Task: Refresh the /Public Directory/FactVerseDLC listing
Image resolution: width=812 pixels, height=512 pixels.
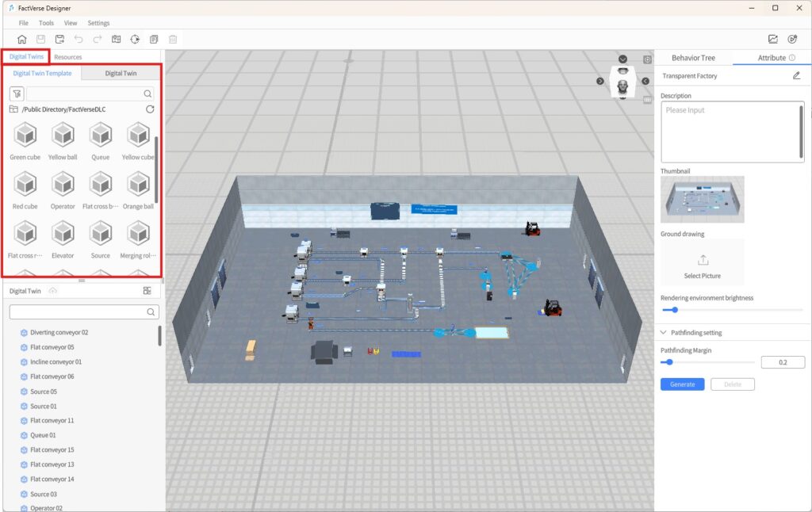Action: (x=150, y=109)
